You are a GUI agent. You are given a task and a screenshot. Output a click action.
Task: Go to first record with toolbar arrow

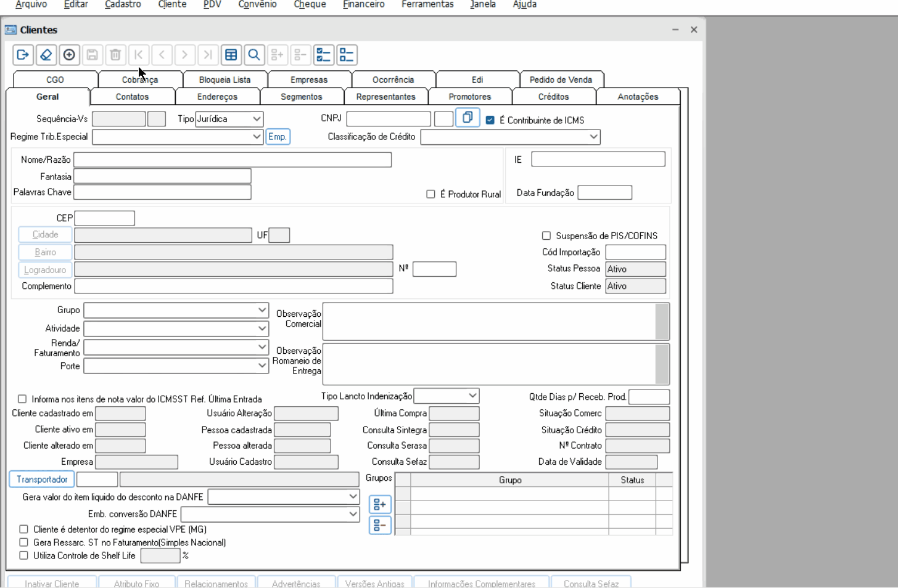pyautogui.click(x=139, y=55)
